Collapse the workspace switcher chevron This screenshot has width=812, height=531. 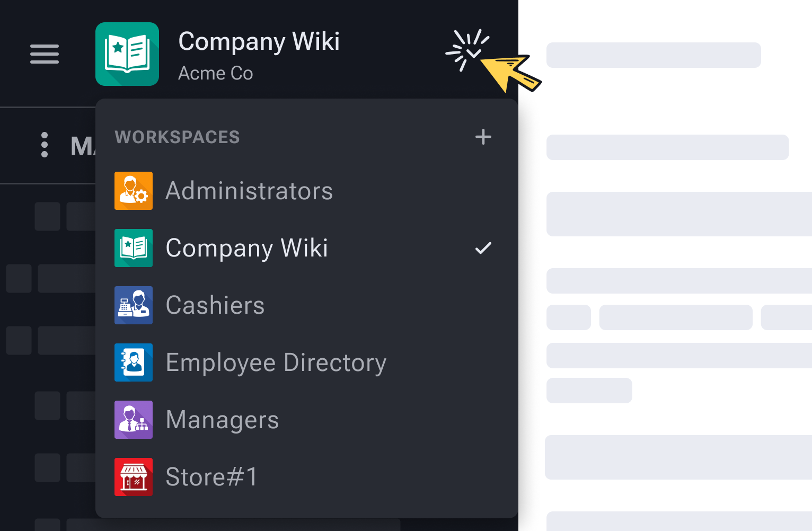(x=473, y=53)
